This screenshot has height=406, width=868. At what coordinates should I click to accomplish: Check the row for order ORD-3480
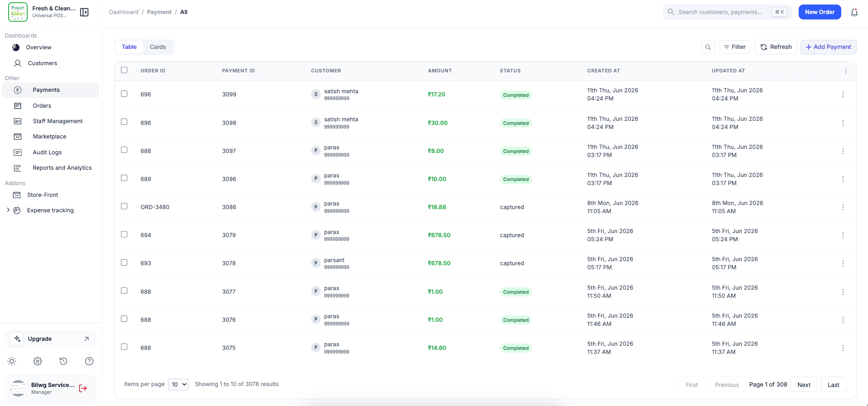(x=124, y=206)
